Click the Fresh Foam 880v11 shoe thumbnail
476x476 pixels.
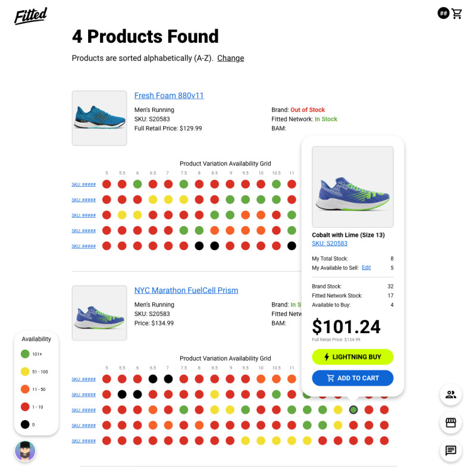pos(99,118)
